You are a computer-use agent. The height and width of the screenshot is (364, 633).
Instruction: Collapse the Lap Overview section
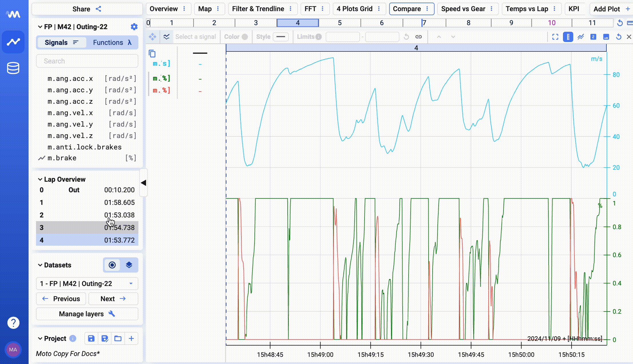coord(40,179)
